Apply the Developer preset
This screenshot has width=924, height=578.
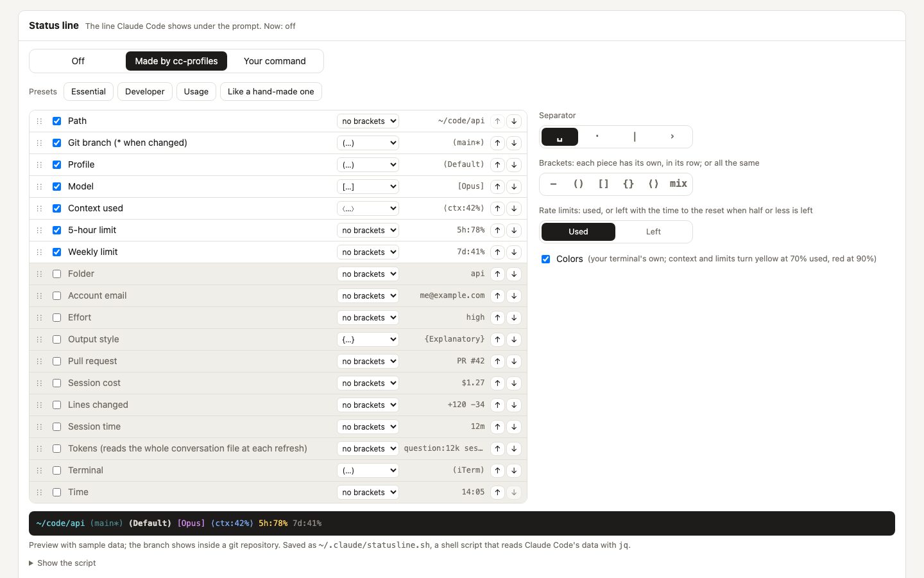click(x=145, y=91)
